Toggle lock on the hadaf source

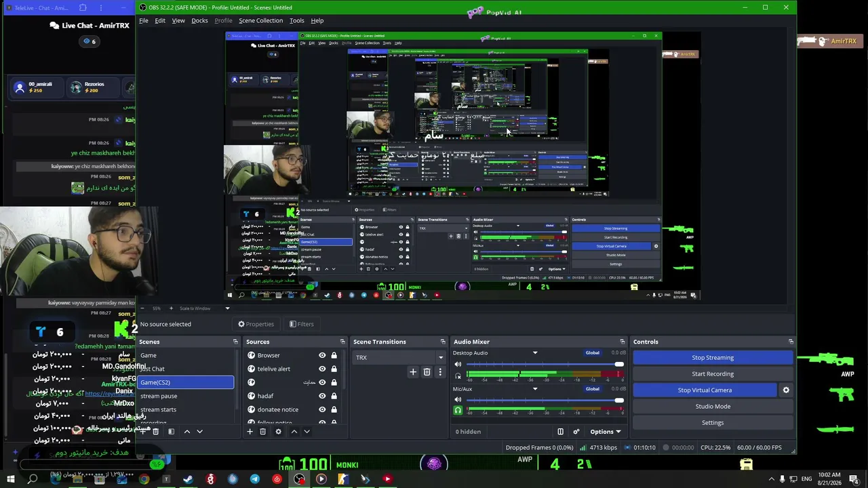(334, 396)
